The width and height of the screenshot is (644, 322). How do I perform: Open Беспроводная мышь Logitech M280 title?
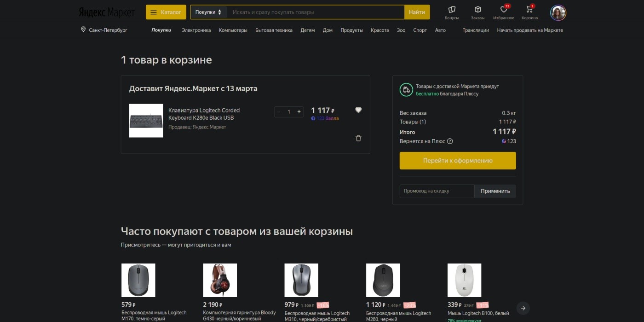pyautogui.click(x=399, y=316)
